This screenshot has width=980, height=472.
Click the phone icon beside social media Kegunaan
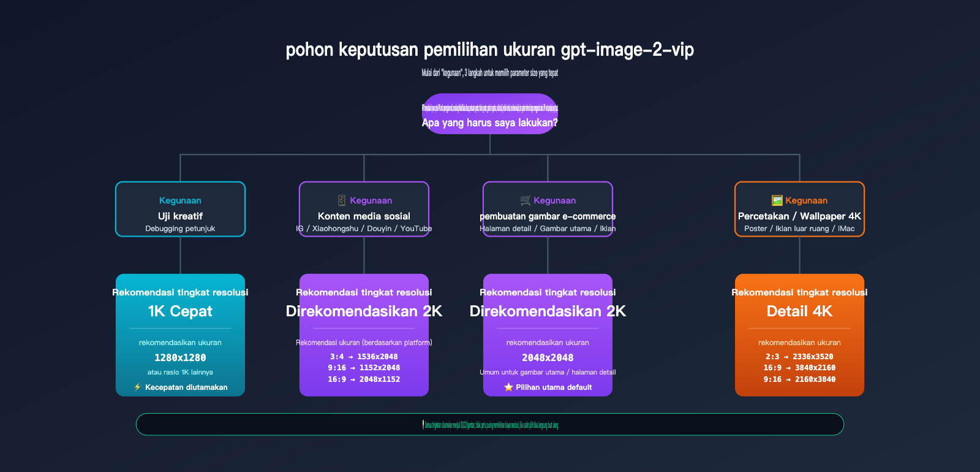(x=342, y=200)
